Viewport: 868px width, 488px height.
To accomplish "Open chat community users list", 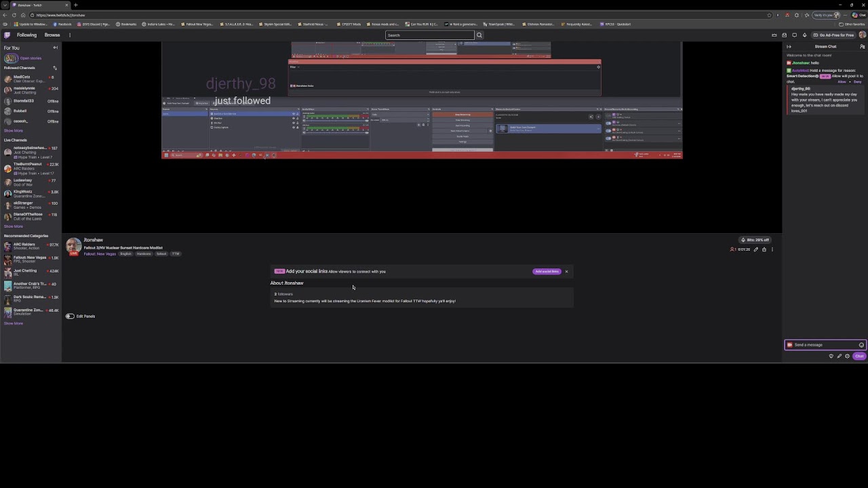I will point(862,47).
